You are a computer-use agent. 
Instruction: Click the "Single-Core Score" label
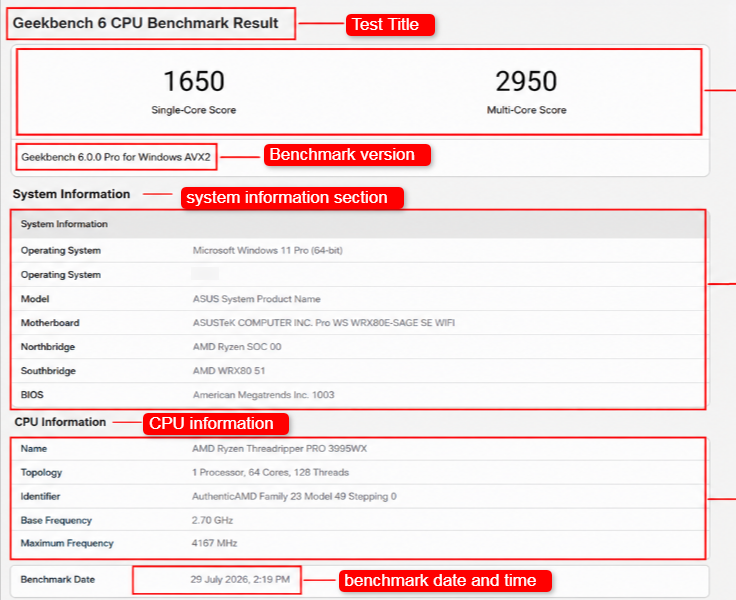coord(193,110)
